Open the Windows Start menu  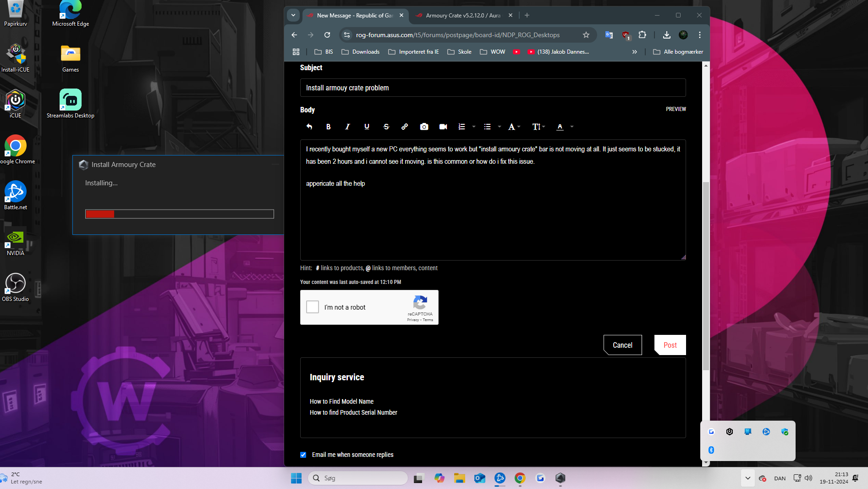click(297, 478)
